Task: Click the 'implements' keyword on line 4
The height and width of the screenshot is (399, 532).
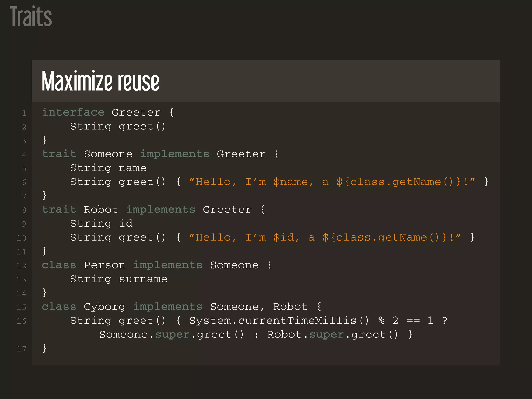Action: pyautogui.click(x=175, y=154)
